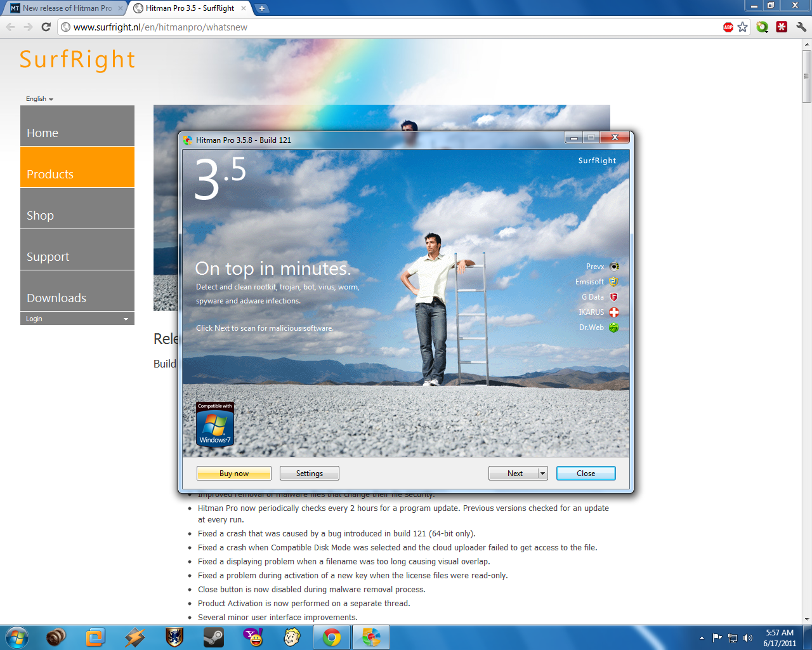The image size is (812, 650).
Task: Open Steam from the taskbar
Action: click(213, 637)
